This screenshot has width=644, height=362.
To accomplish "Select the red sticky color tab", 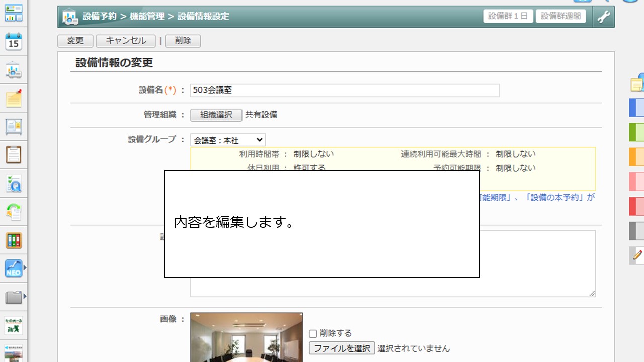I will click(637, 206).
